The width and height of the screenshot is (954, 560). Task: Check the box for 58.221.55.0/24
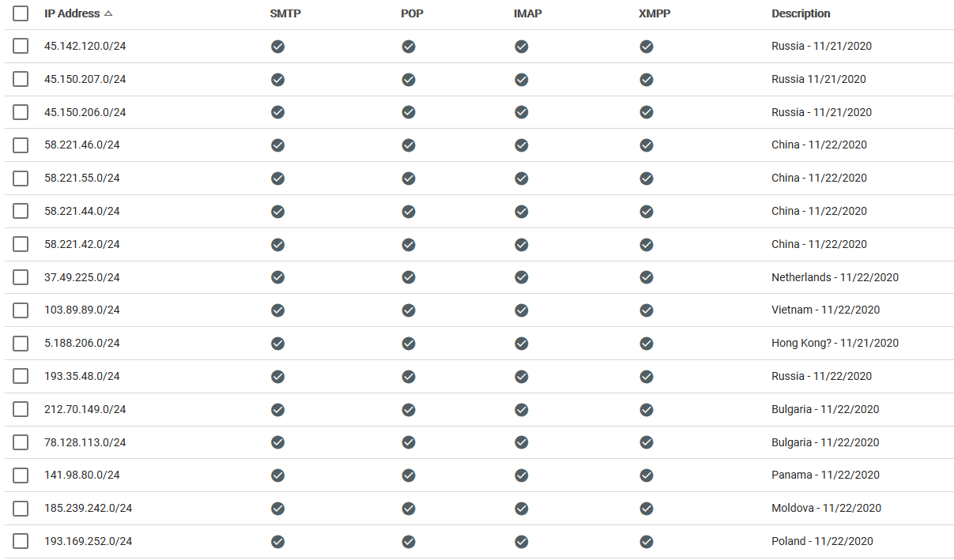tap(21, 179)
